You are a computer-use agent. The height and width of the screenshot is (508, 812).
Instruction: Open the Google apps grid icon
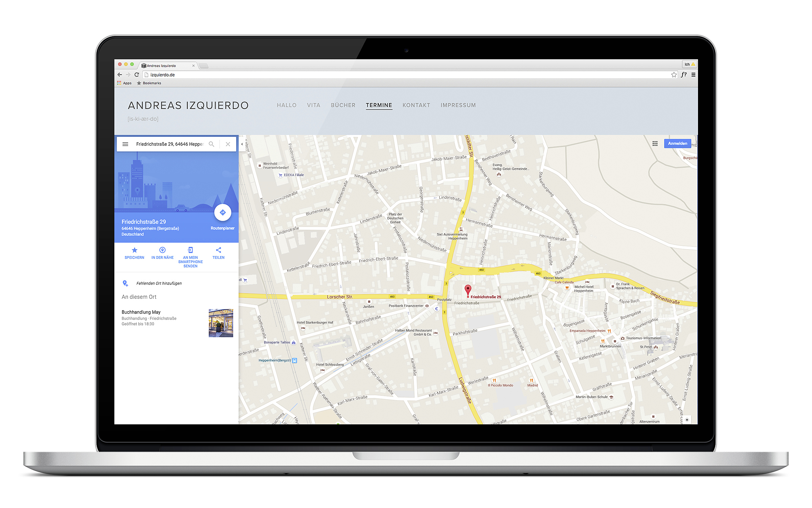[x=655, y=144]
